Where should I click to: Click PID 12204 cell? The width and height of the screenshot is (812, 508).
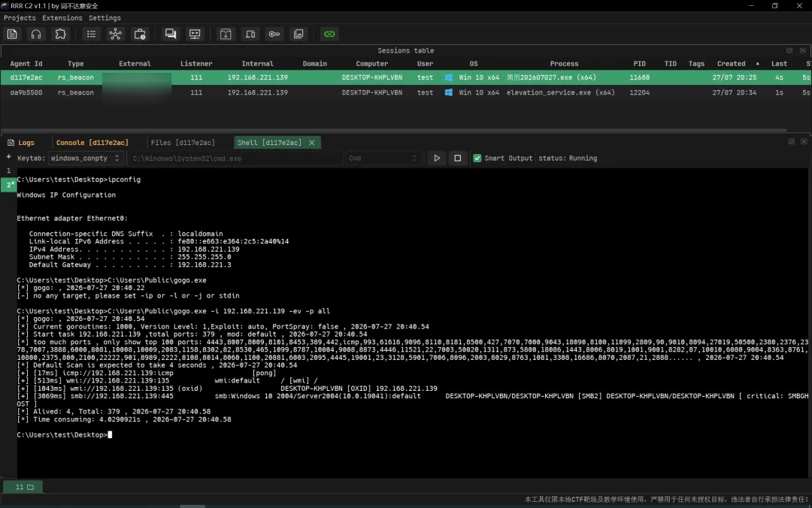point(640,92)
